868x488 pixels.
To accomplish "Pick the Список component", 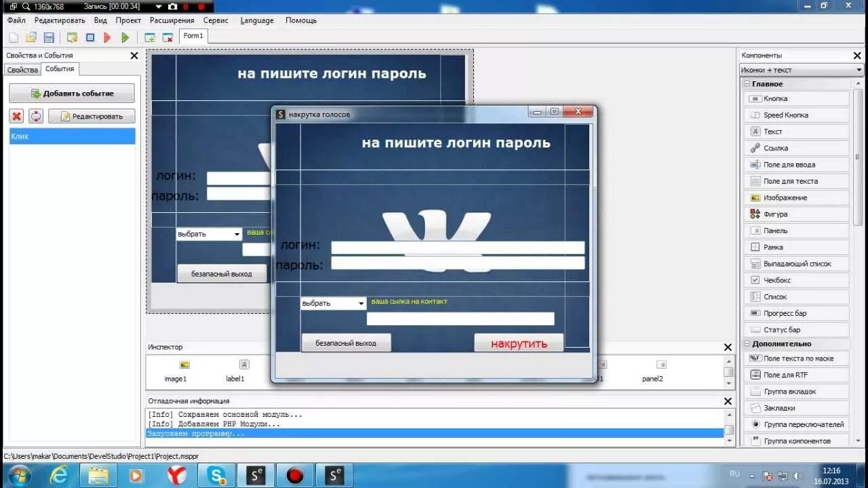I will (797, 297).
